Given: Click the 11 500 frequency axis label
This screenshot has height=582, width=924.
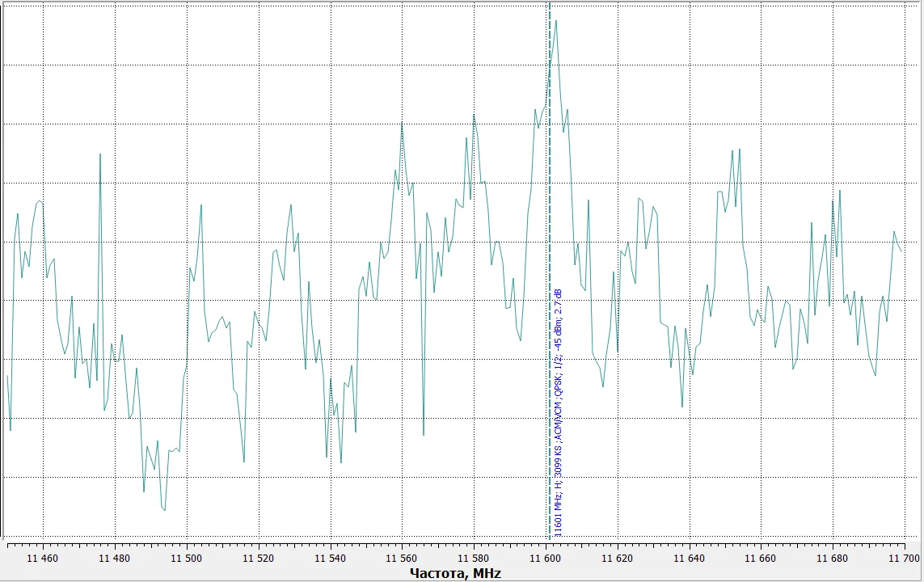Looking at the screenshot, I should coord(186,558).
